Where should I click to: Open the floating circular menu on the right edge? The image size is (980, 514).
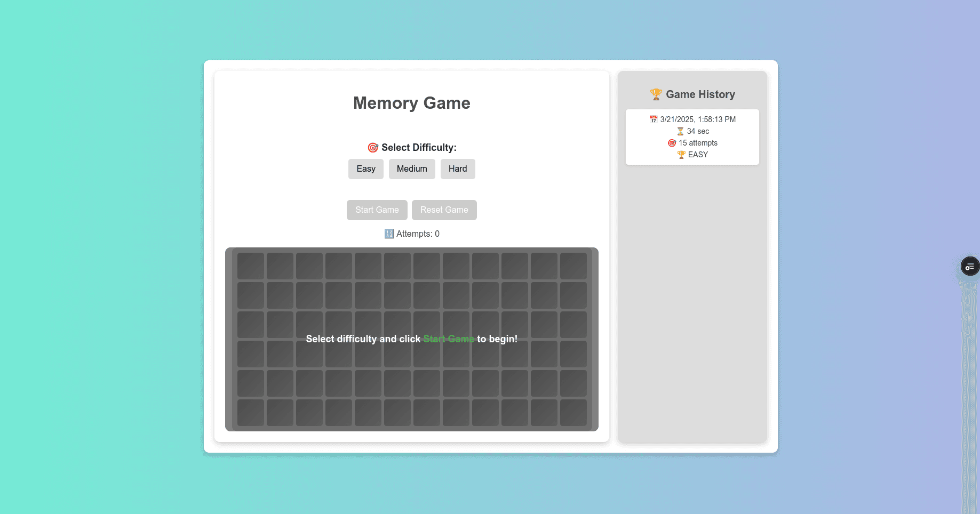pos(970,266)
